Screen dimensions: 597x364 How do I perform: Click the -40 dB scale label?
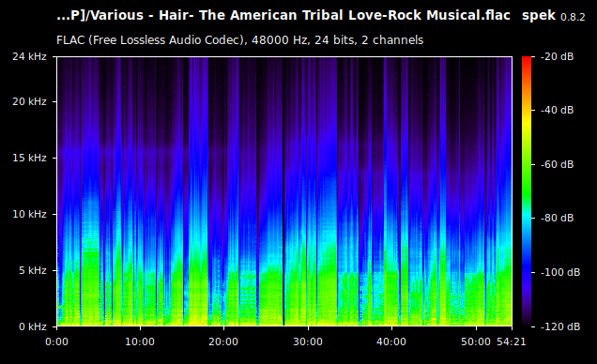557,110
